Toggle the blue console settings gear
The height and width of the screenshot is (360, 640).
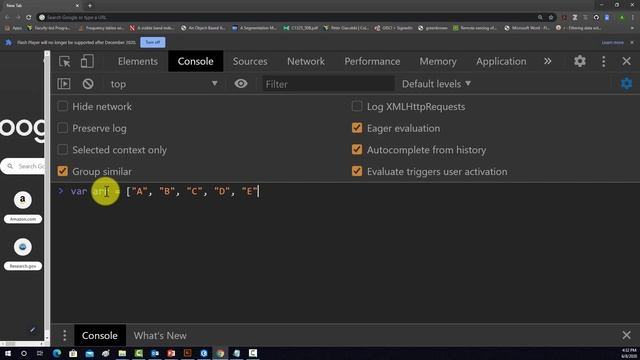[627, 84]
